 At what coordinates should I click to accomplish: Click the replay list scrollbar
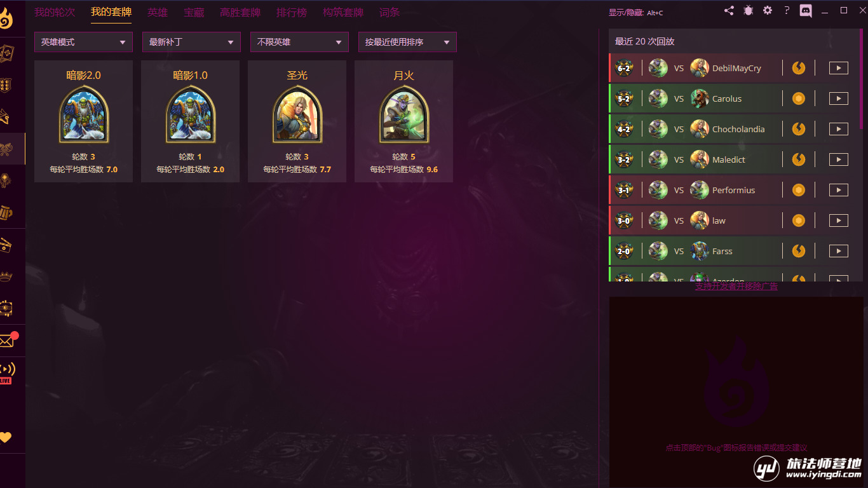(861, 79)
